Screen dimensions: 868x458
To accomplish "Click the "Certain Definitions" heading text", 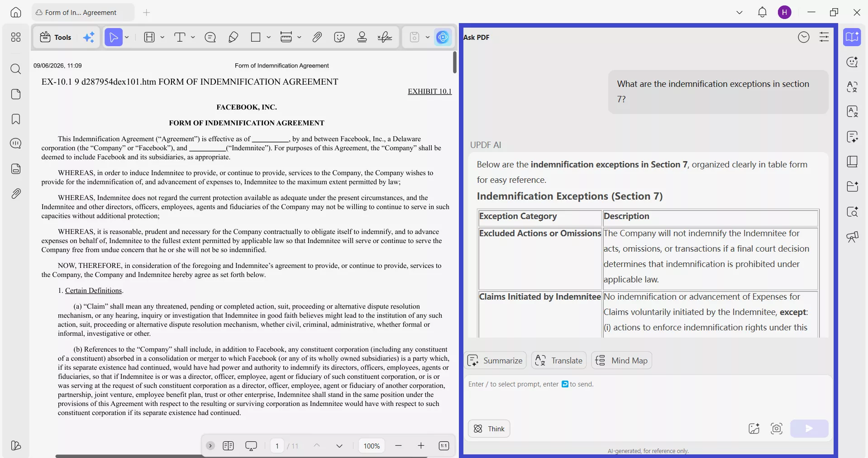I will [94, 291].
